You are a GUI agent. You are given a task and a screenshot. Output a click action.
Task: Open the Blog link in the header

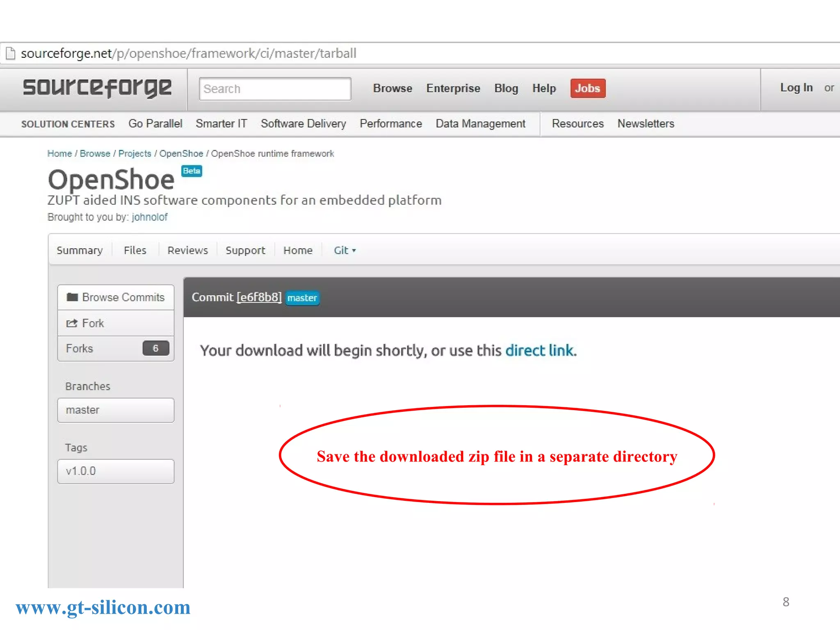[x=506, y=88]
